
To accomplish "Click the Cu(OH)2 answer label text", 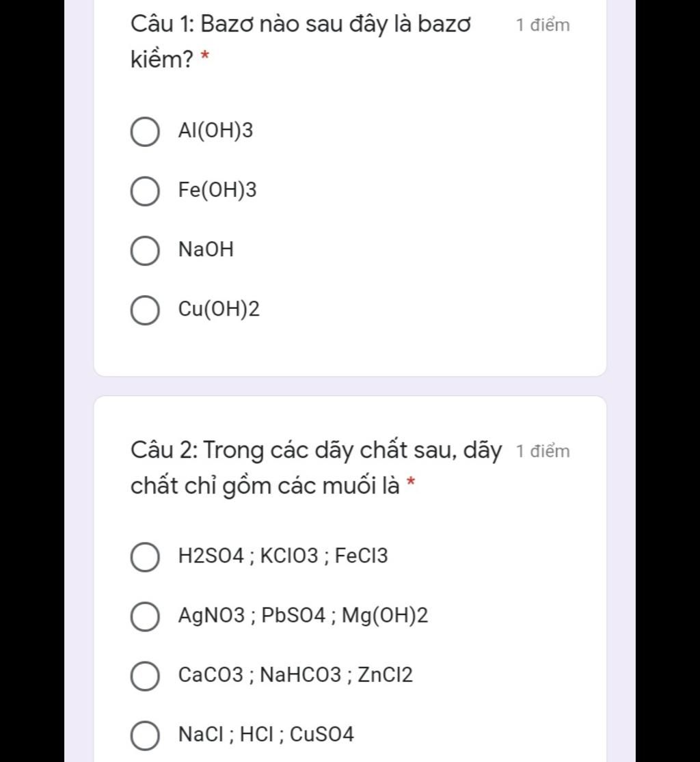I will click(219, 309).
